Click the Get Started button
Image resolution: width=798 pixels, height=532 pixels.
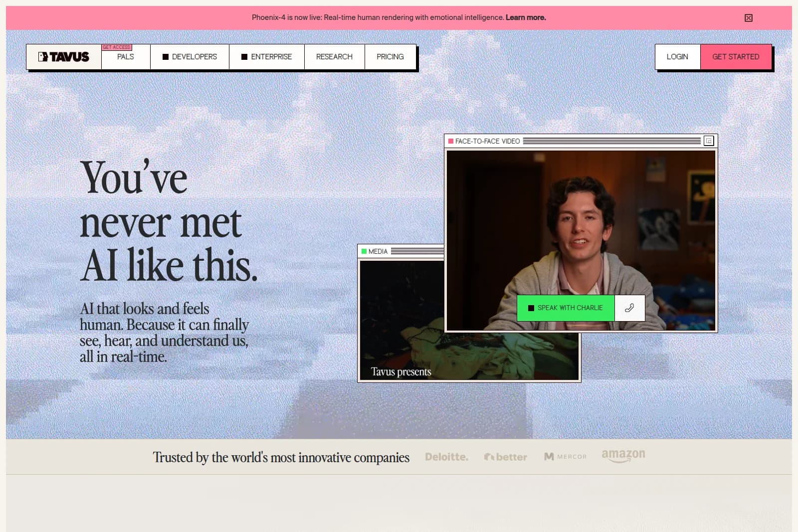(736, 56)
